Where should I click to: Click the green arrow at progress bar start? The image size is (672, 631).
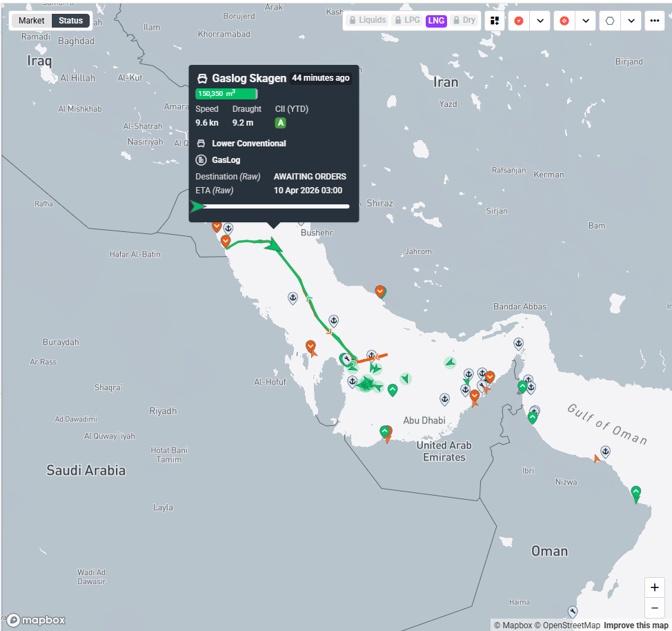pos(197,206)
